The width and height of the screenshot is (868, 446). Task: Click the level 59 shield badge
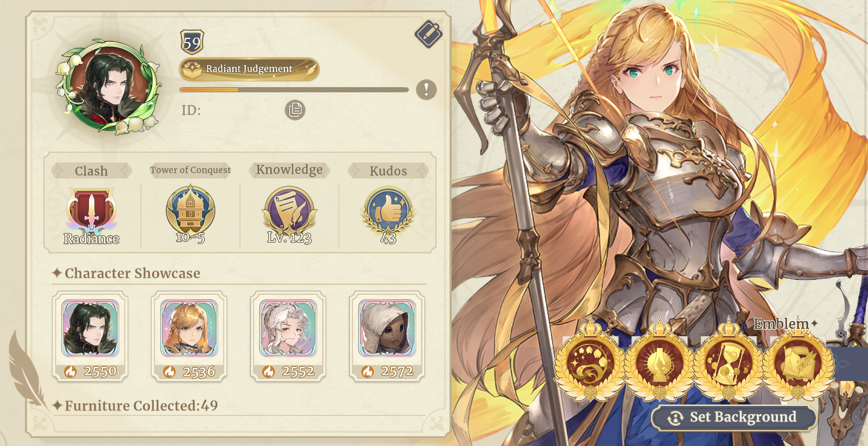[x=192, y=42]
